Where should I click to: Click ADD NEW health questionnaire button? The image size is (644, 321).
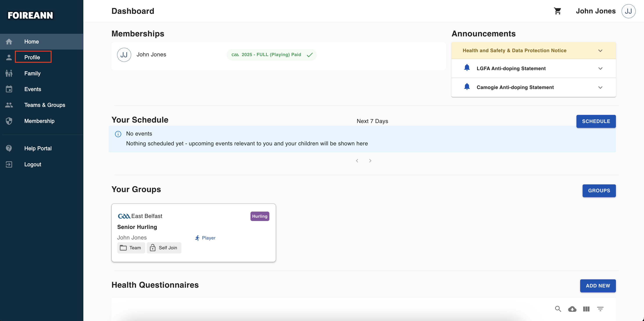598,286
